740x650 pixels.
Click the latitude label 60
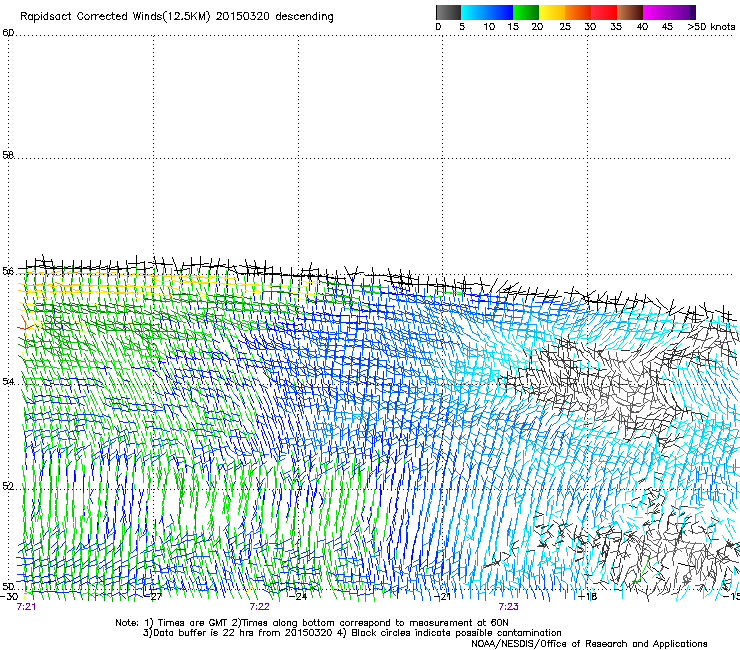point(8,33)
